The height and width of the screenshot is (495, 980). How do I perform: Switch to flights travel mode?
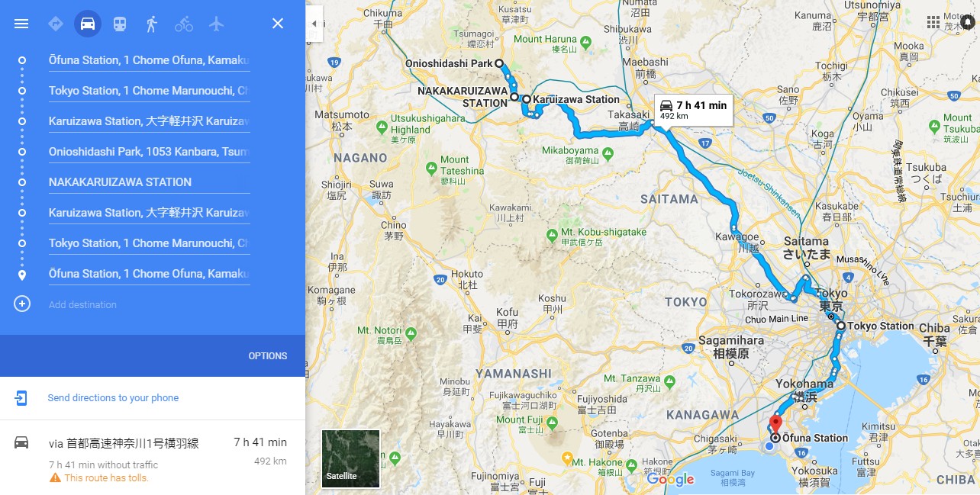click(217, 24)
